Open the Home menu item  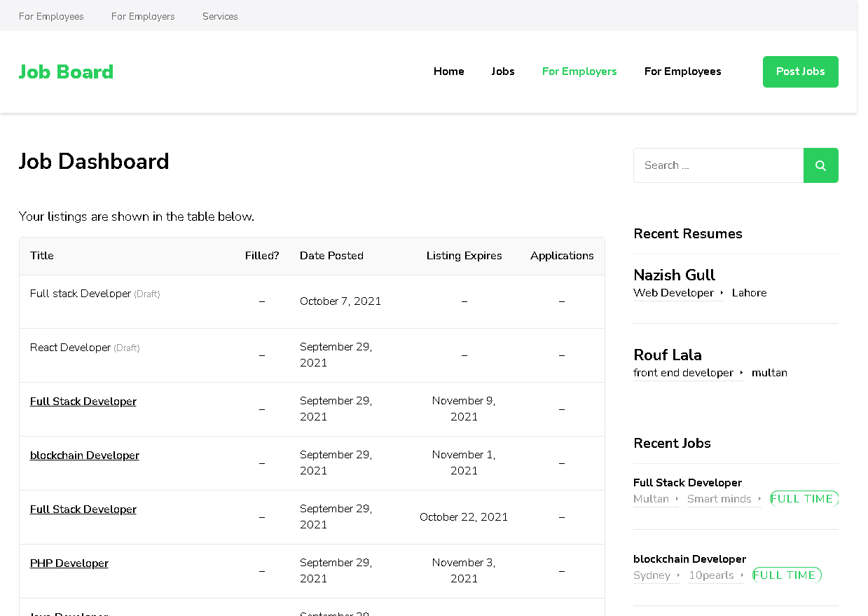click(x=449, y=71)
